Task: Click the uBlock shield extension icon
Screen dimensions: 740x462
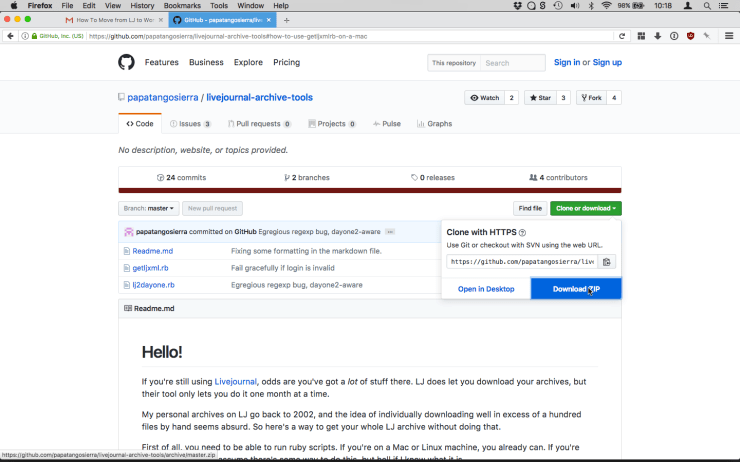Action: (690, 36)
